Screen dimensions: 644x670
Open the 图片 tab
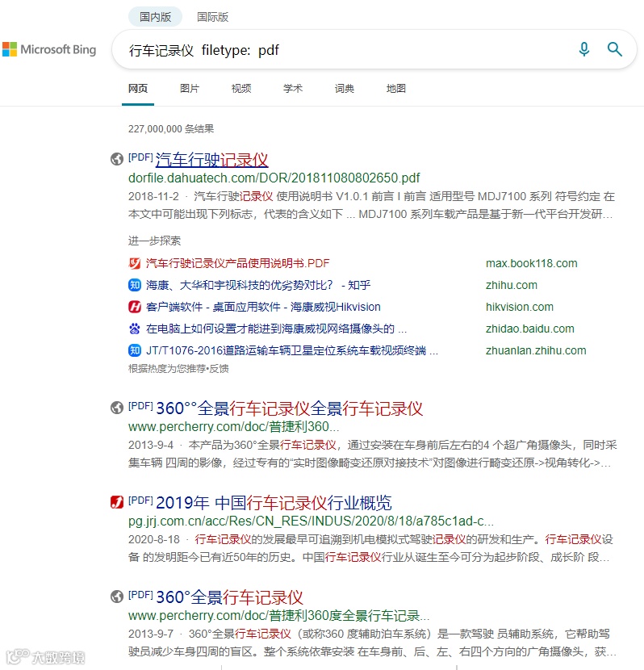tap(190, 89)
